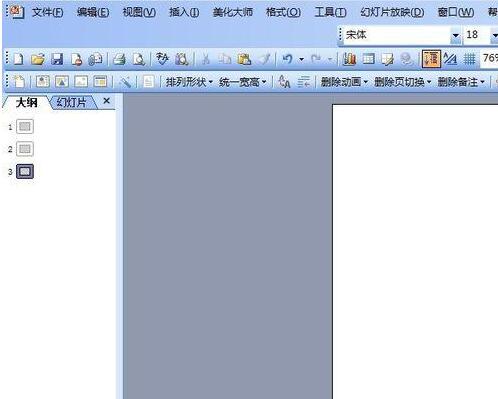The height and width of the screenshot is (399, 498).
Task: Click the PowerPoint application icon left of 文件
Action: pos(16,12)
